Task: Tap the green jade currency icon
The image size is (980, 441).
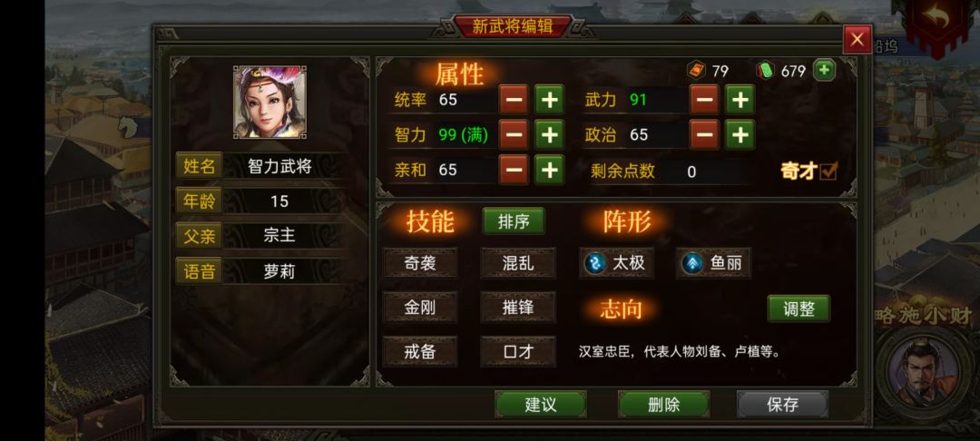Action: tap(765, 71)
